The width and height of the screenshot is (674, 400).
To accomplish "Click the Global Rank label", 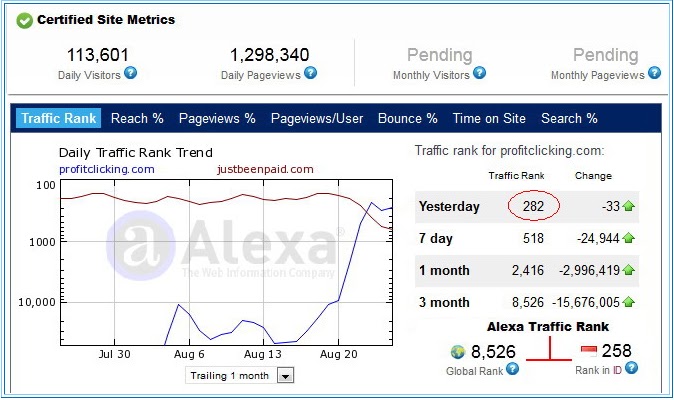I will 474,371.
